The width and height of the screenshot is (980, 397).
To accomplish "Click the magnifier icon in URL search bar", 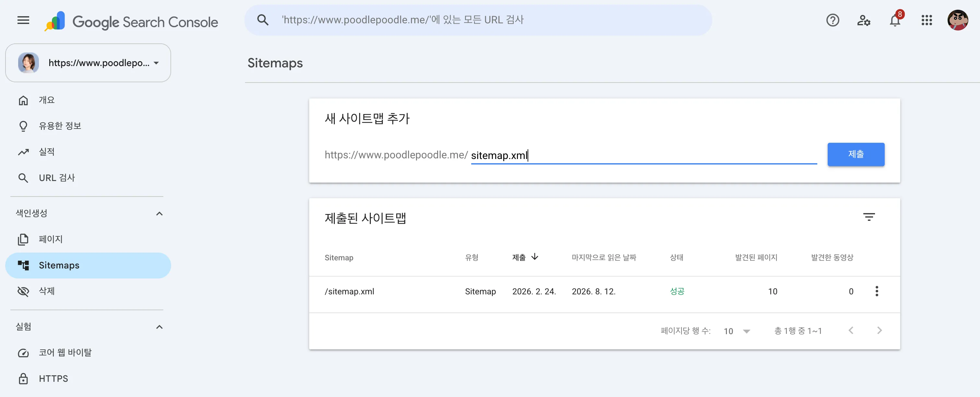I will coord(263,20).
